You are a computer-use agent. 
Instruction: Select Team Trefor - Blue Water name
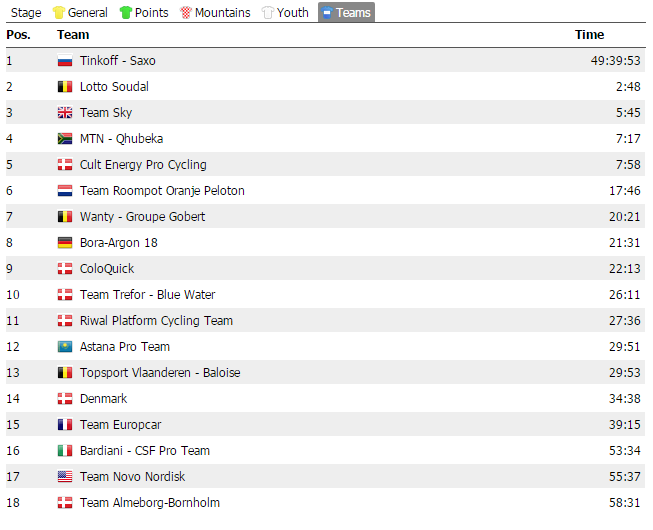pyautogui.click(x=147, y=295)
